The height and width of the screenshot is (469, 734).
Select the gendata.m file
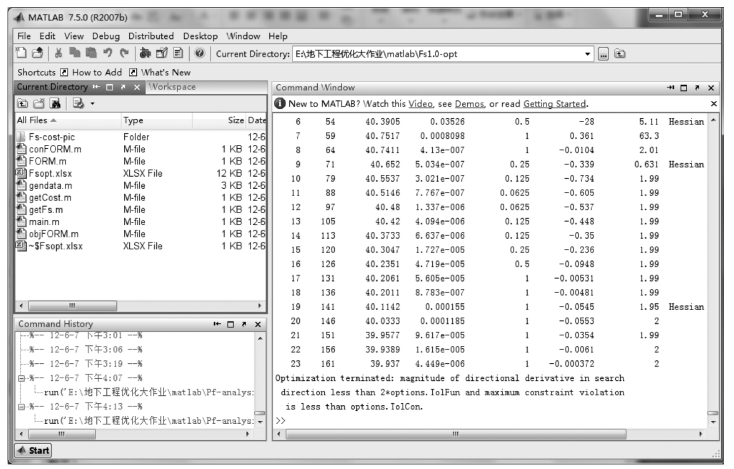(x=50, y=185)
